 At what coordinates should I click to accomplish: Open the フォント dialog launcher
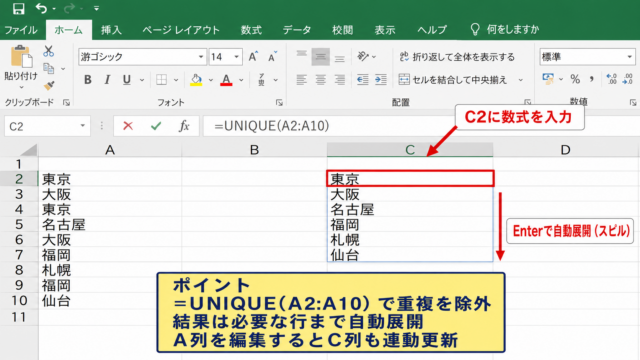point(279,103)
